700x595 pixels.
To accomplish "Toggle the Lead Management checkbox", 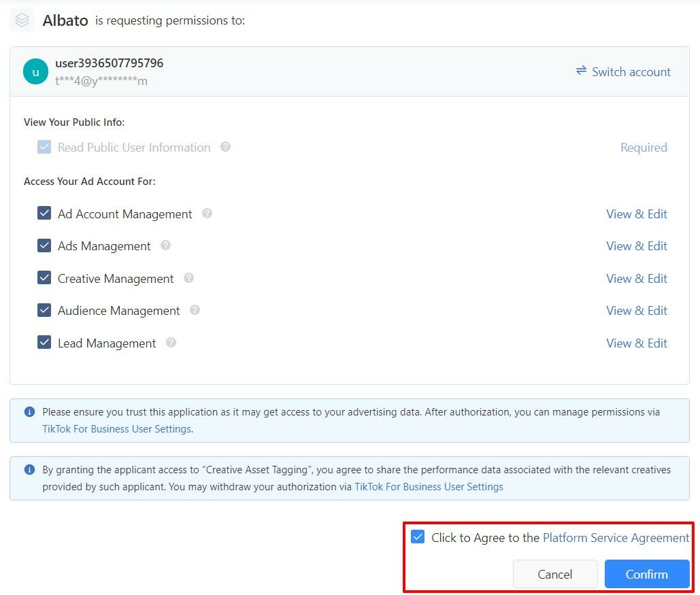I will point(44,343).
